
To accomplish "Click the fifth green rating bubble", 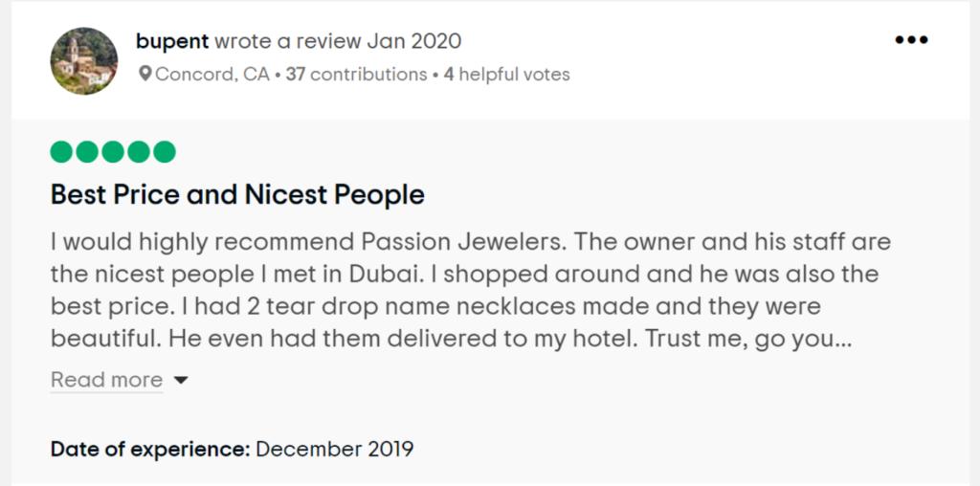I will point(165,151).
